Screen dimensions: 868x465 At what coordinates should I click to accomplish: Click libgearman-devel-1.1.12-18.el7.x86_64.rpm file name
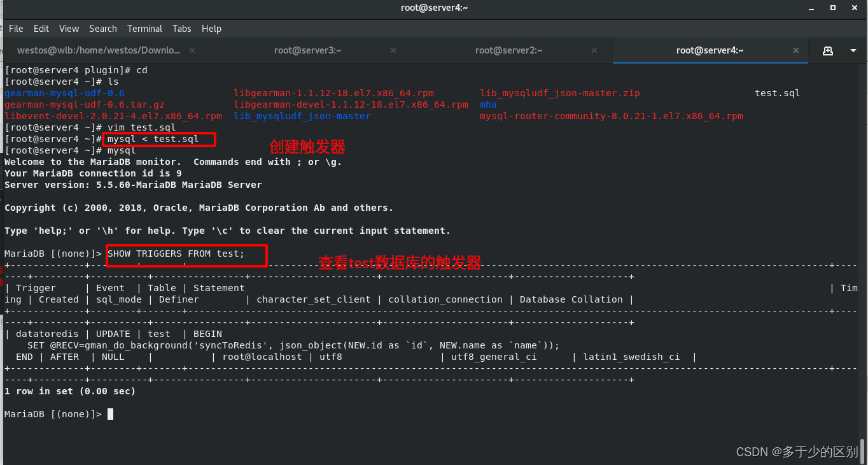pyautogui.click(x=351, y=104)
